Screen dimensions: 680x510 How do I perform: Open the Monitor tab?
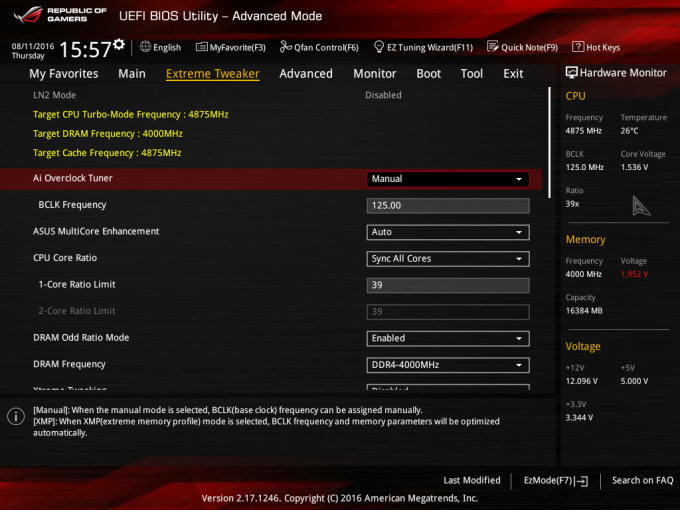[x=375, y=74]
